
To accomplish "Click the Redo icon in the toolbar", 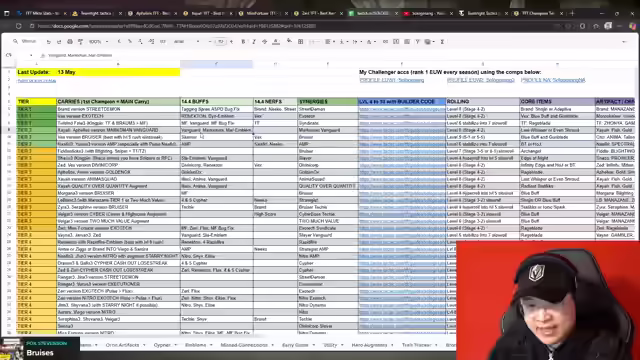I will coord(59,42).
